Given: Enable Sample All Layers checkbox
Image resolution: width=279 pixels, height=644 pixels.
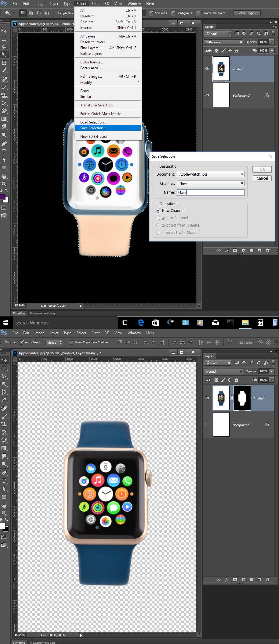Looking at the screenshot, I should pyautogui.click(x=198, y=13).
